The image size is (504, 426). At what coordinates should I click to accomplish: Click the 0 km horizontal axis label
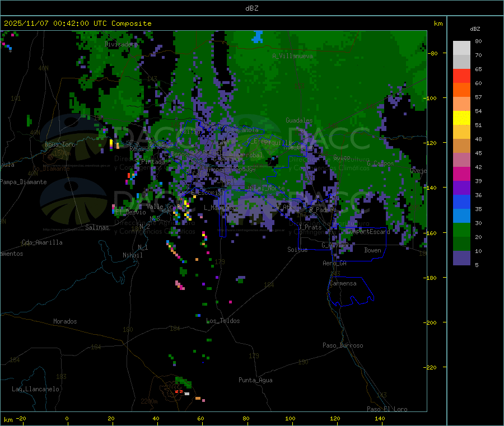coord(67,418)
